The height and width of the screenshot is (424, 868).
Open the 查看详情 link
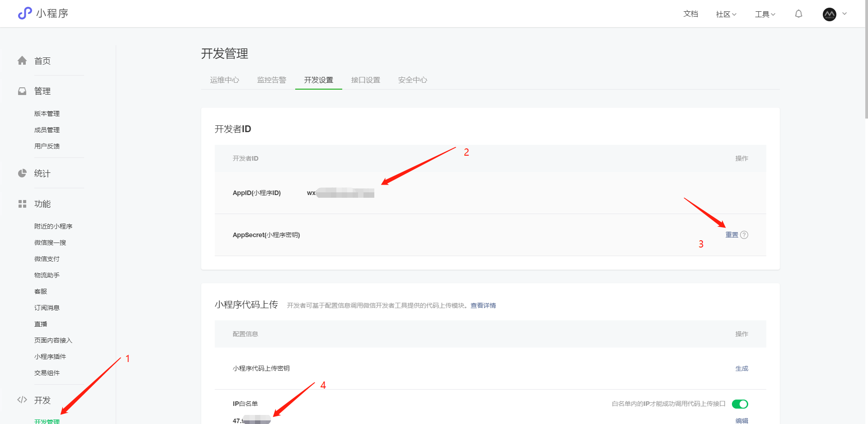483,305
